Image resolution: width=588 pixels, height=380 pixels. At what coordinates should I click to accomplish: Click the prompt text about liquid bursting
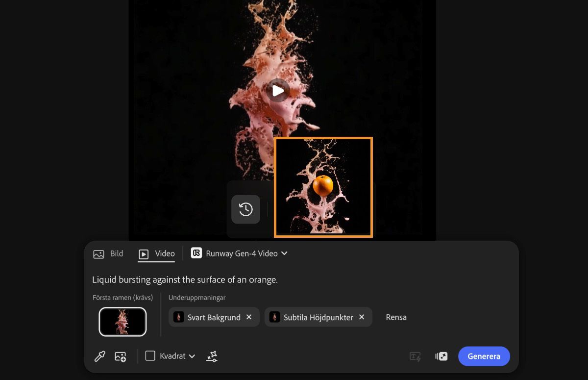185,279
